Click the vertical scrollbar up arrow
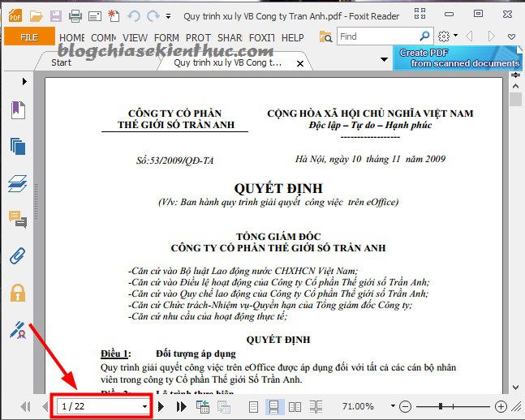Viewport: 525px width, 420px height. coord(515,86)
